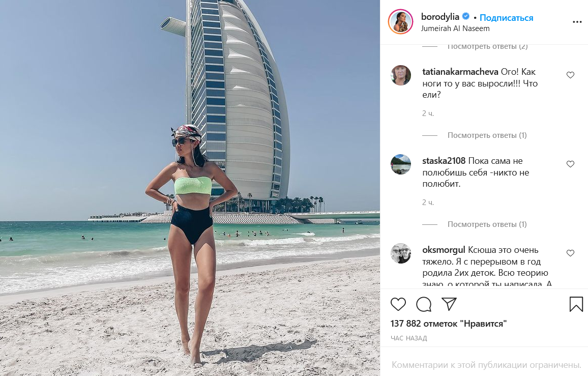
Task: Open the comment bubble icon
Action: click(424, 304)
